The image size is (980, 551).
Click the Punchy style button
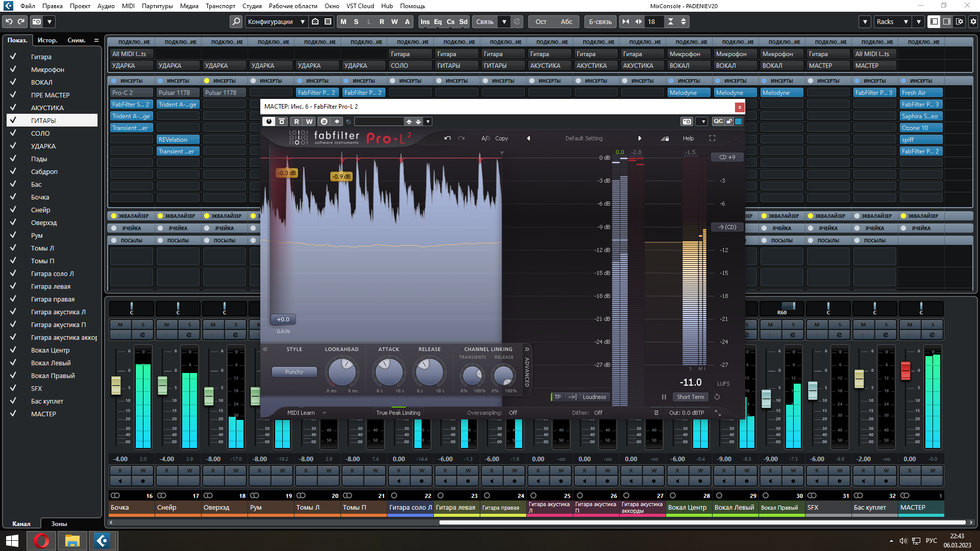point(294,372)
